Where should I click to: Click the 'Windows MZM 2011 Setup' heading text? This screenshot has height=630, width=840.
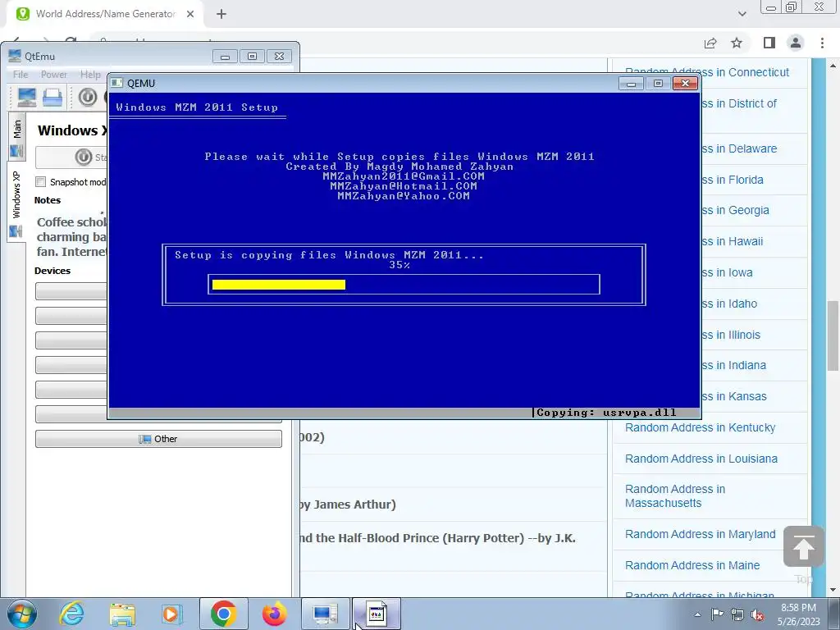(197, 107)
